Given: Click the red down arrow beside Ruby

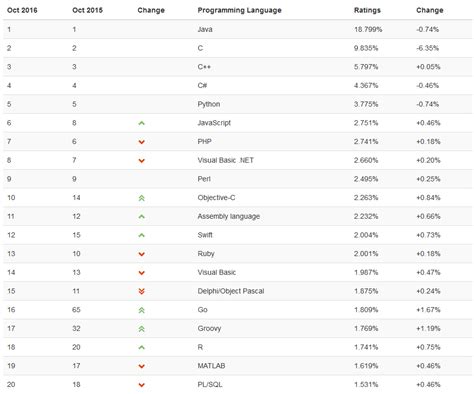Looking at the screenshot, I should [x=141, y=254].
